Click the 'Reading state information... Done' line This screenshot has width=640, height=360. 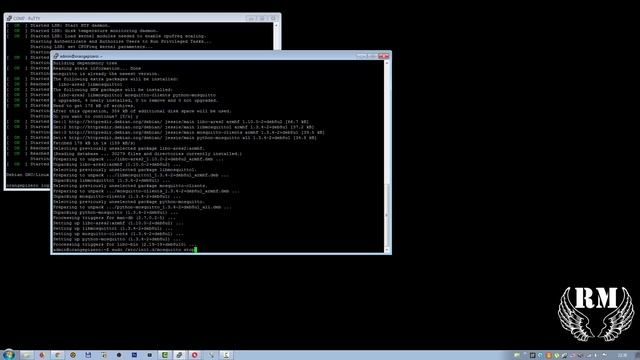click(x=97, y=69)
